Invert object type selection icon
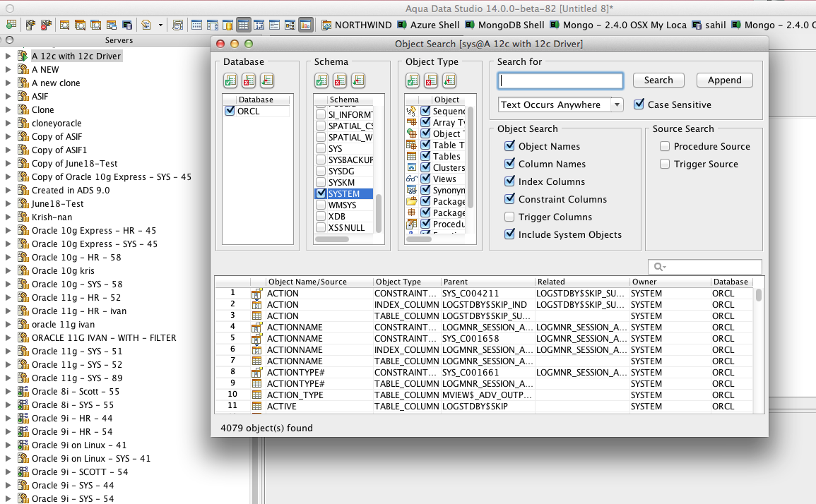The image size is (816, 504). tap(449, 80)
